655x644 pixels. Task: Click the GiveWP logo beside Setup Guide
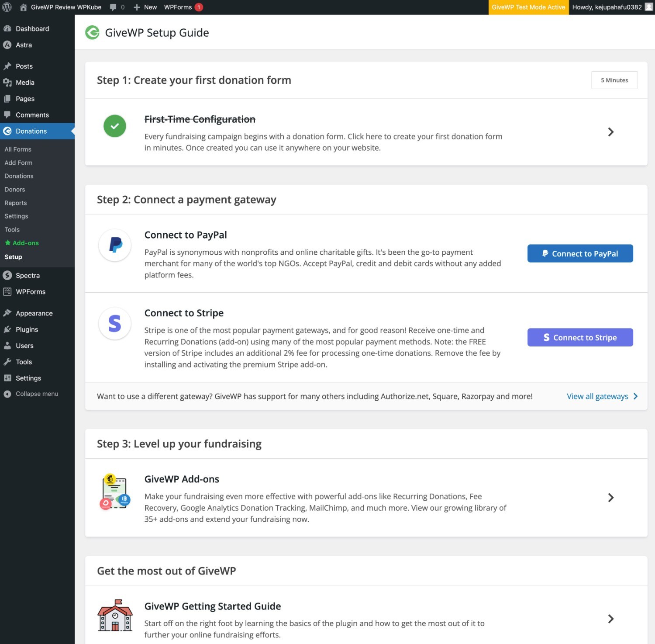(x=92, y=33)
